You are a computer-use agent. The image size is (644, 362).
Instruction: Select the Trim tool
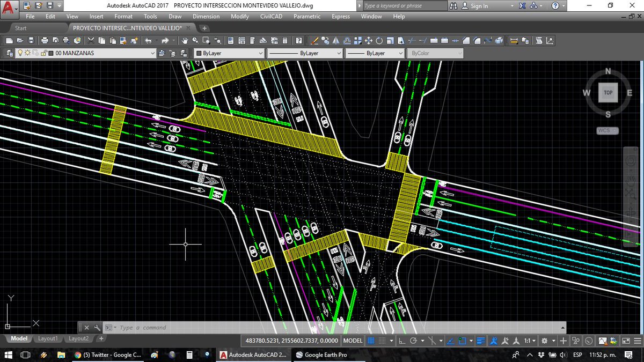tap(412, 40)
